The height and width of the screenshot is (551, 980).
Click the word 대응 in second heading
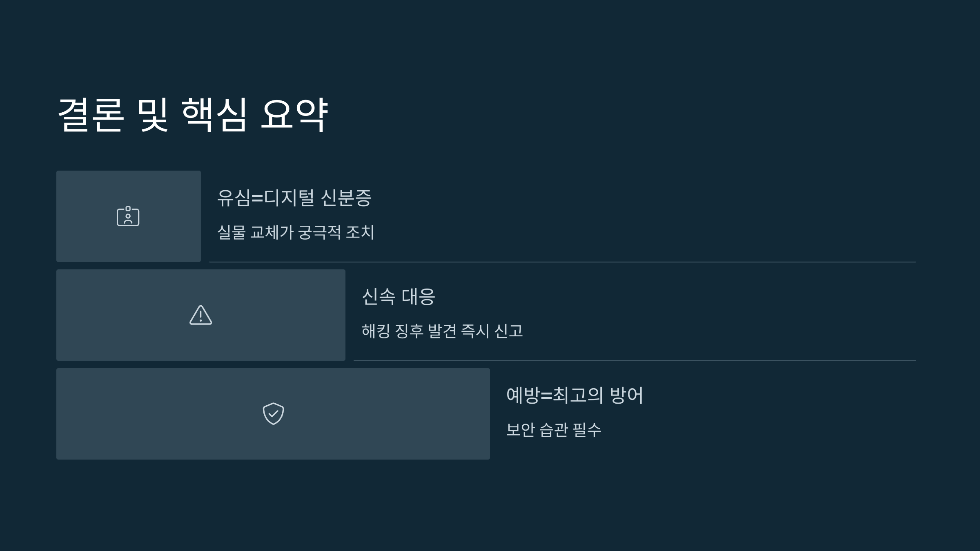click(x=419, y=297)
